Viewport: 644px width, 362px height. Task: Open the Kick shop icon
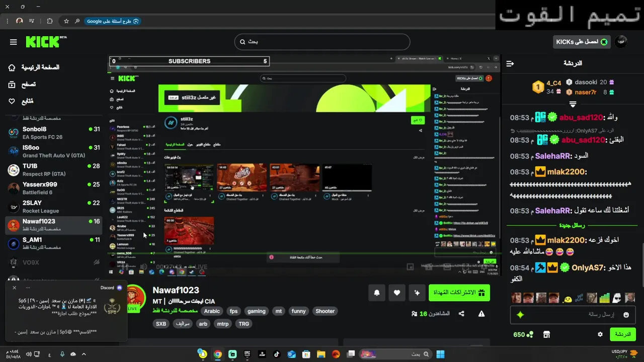pyautogui.click(x=547, y=334)
